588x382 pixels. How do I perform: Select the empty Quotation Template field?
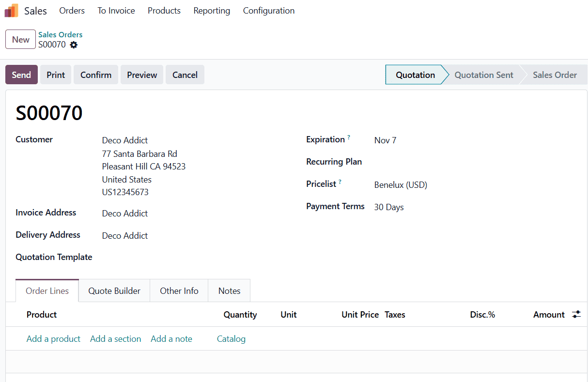194,258
